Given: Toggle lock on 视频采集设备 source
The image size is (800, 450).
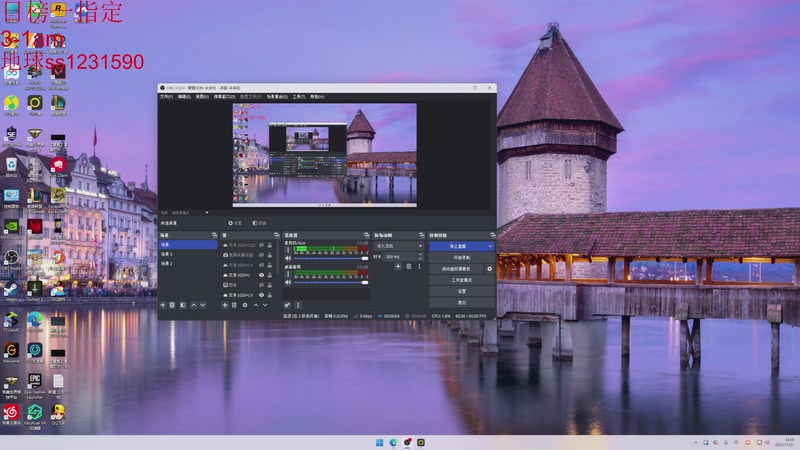Looking at the screenshot, I should click(x=270, y=255).
